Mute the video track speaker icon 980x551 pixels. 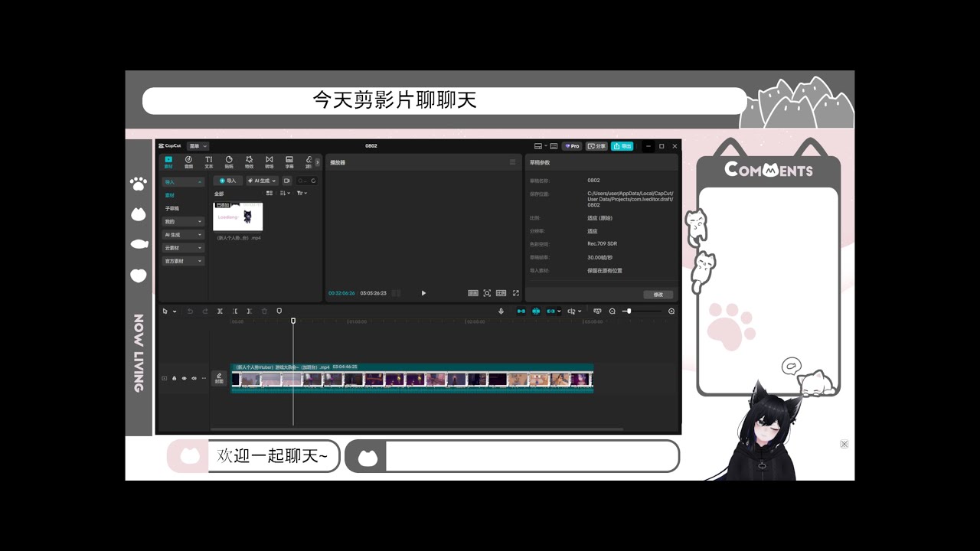click(x=194, y=378)
